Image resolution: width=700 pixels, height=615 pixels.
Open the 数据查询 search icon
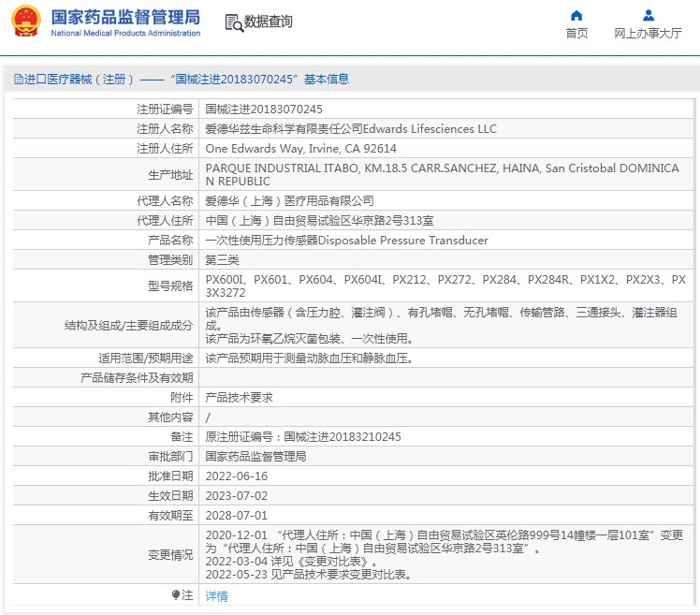[x=234, y=22]
